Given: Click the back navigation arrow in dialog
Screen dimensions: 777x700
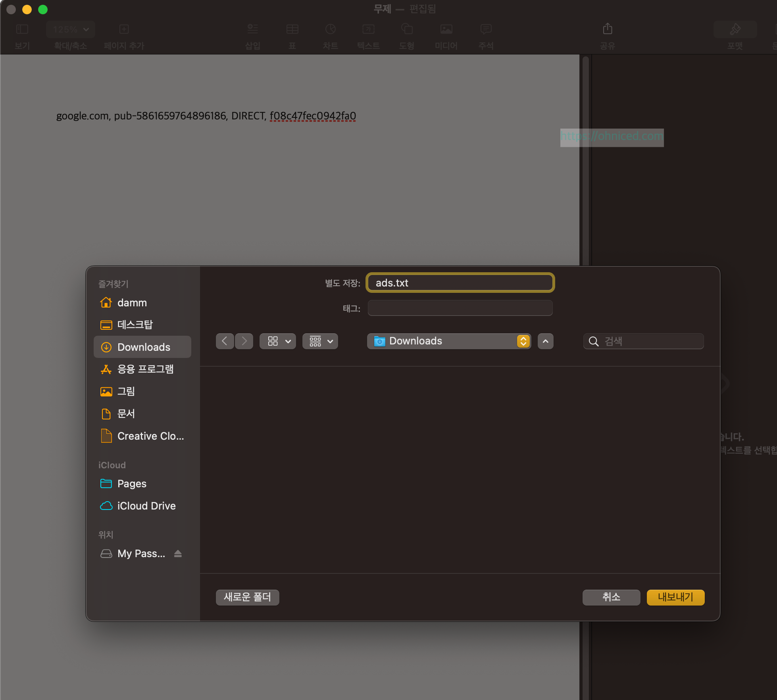Looking at the screenshot, I should (225, 341).
